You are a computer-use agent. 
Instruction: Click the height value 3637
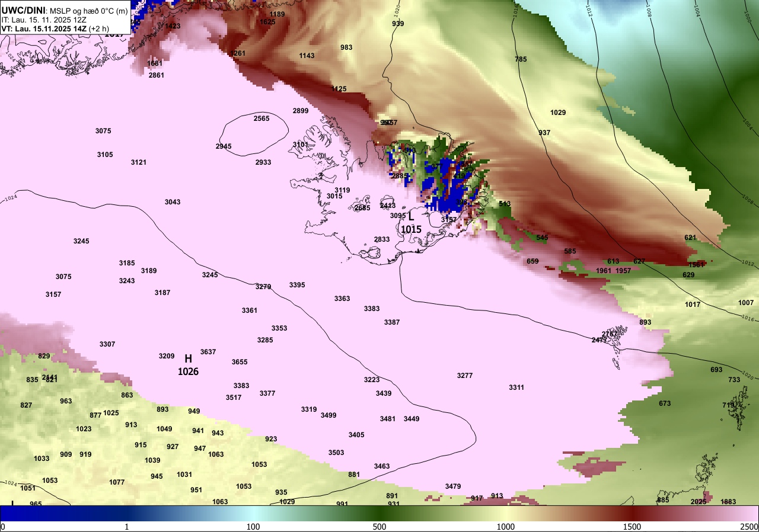208,352
